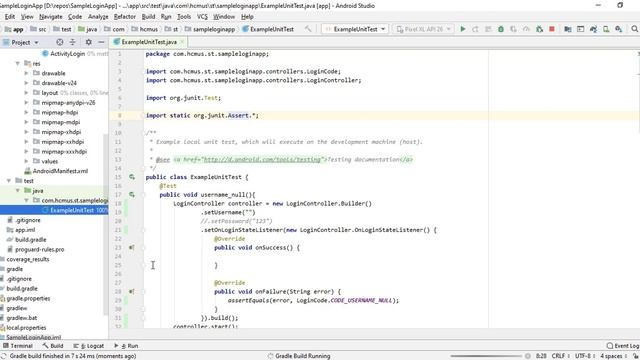Click scroll-from-source target icon in Project panel
The width and height of the screenshot is (640, 360).
pos(60,42)
